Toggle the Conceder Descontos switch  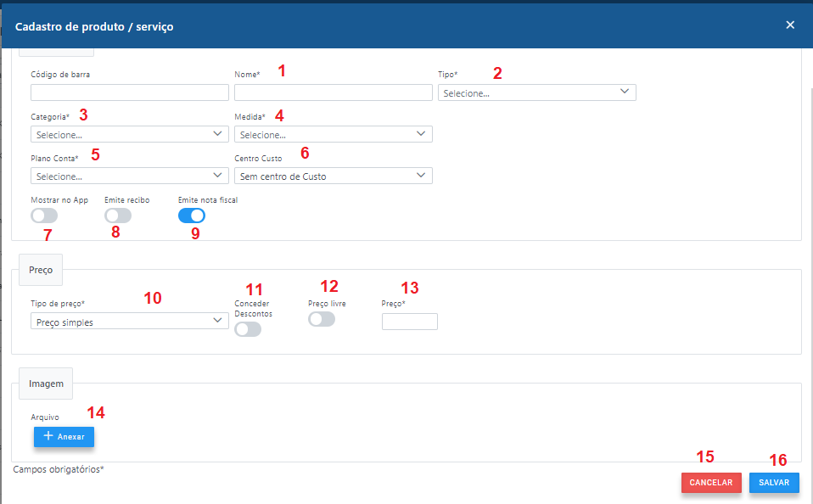248,329
